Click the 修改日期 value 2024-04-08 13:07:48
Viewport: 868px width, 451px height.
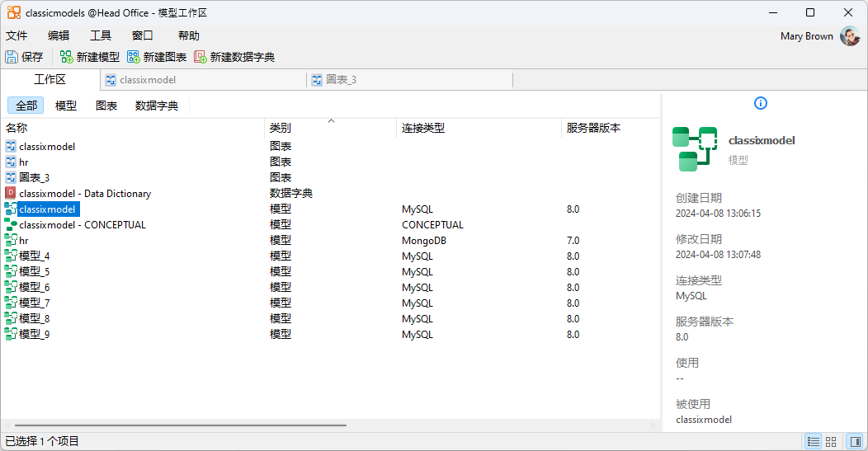coord(718,255)
